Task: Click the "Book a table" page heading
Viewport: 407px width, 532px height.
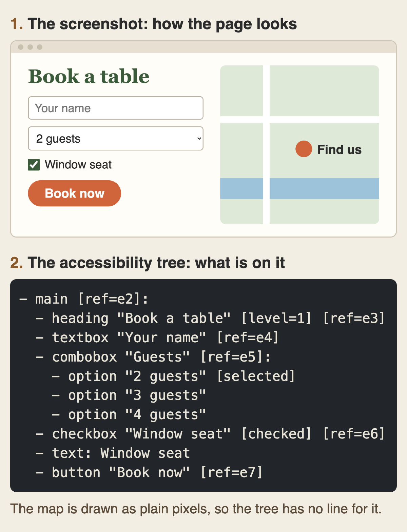Action: (x=89, y=76)
